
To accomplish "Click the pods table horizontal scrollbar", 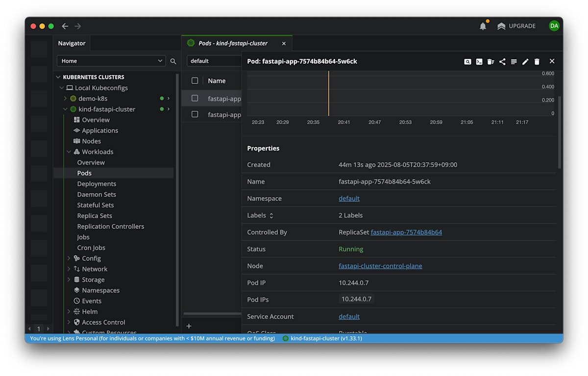I will pyautogui.click(x=212, y=314).
